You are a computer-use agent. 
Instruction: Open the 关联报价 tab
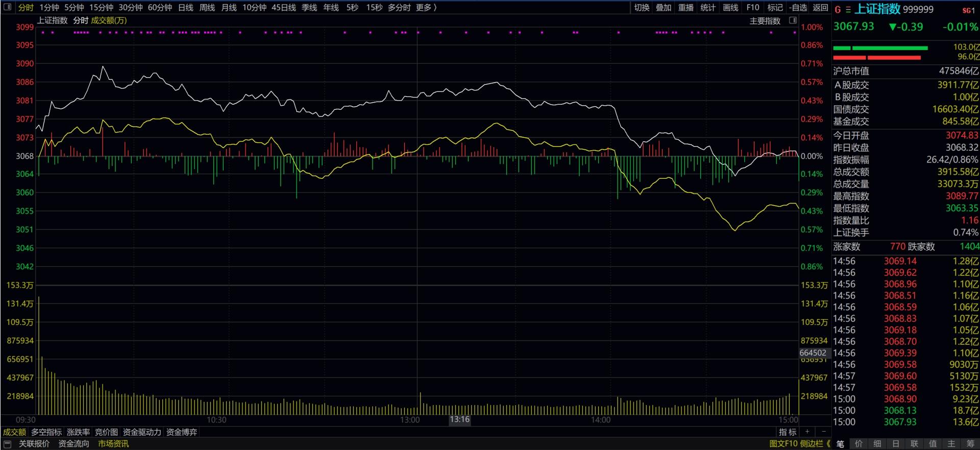[34, 444]
